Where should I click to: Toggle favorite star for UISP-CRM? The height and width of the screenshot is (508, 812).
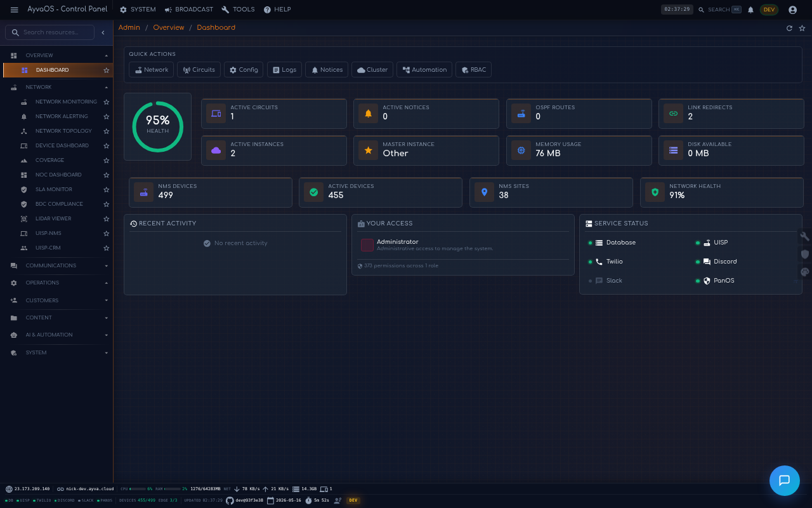pyautogui.click(x=107, y=248)
